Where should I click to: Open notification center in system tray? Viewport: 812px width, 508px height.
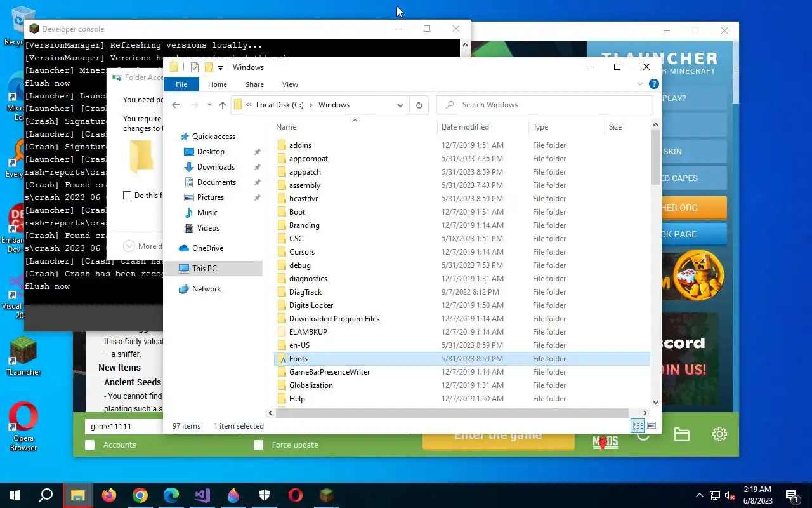tap(792, 495)
